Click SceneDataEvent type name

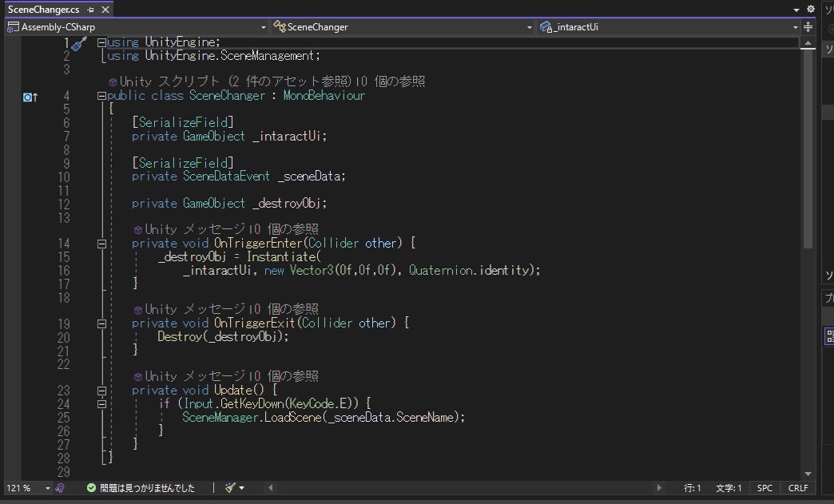click(226, 176)
